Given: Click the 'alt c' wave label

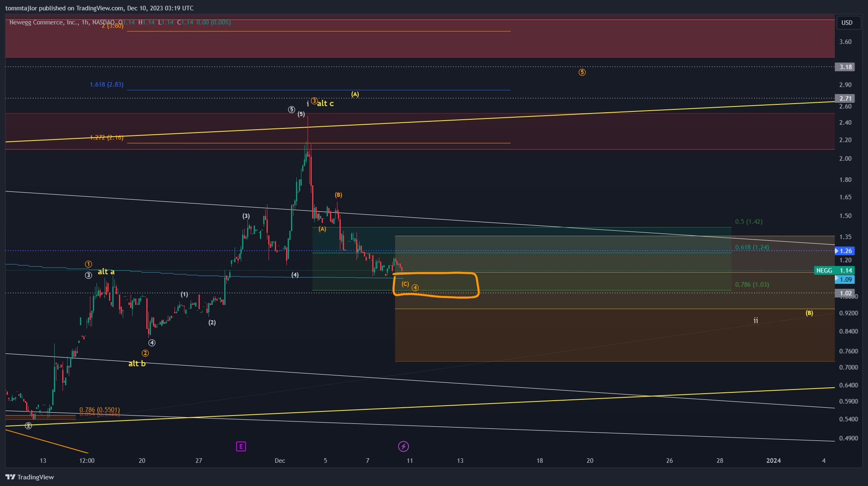Looking at the screenshot, I should tap(325, 103).
